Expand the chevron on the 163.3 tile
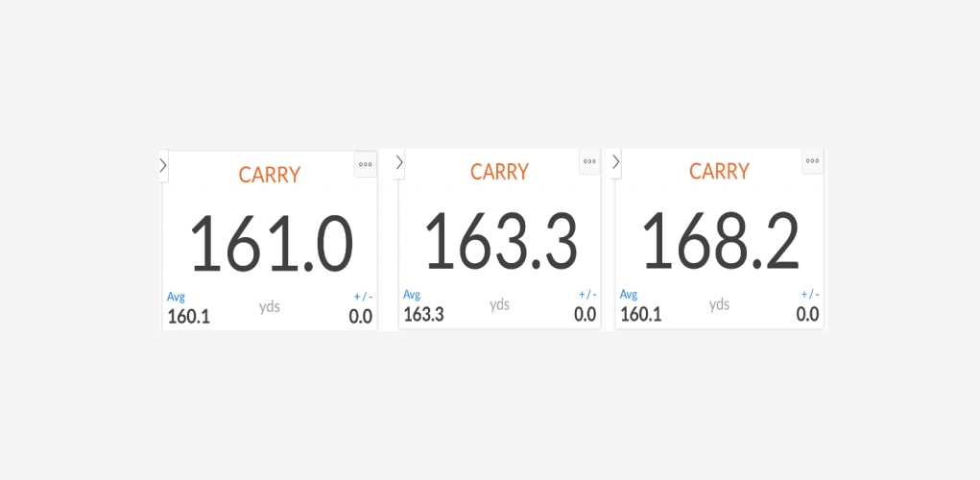Viewport: 980px width, 480px height. (x=399, y=162)
